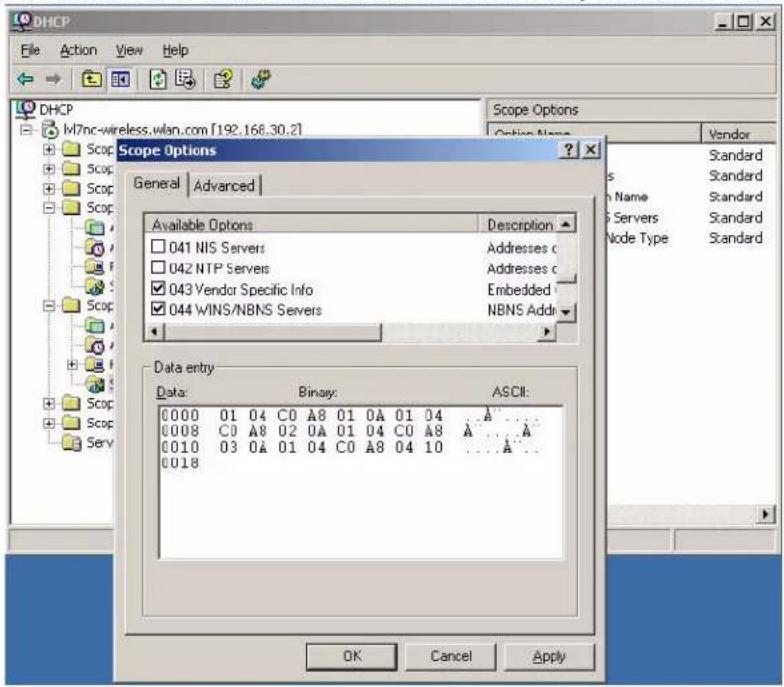
Task: Expand the sixth Scope folder in tree
Action: click(x=49, y=403)
